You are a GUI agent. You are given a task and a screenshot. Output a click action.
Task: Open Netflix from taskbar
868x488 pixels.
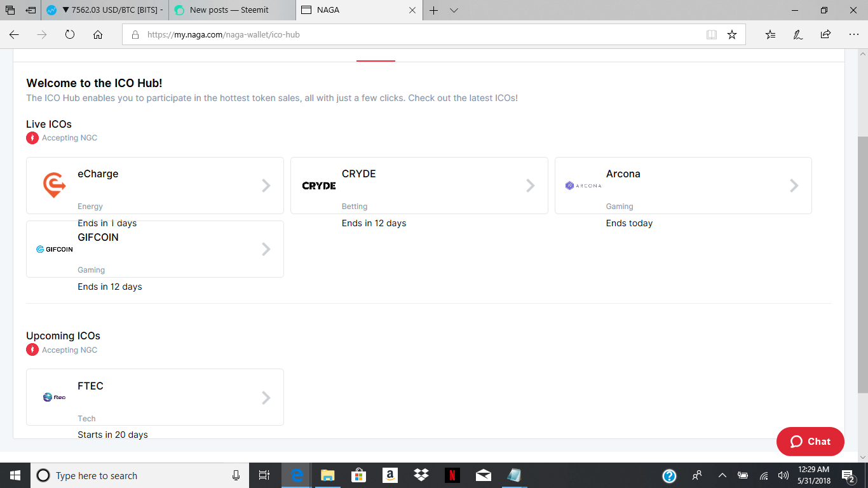(452, 475)
